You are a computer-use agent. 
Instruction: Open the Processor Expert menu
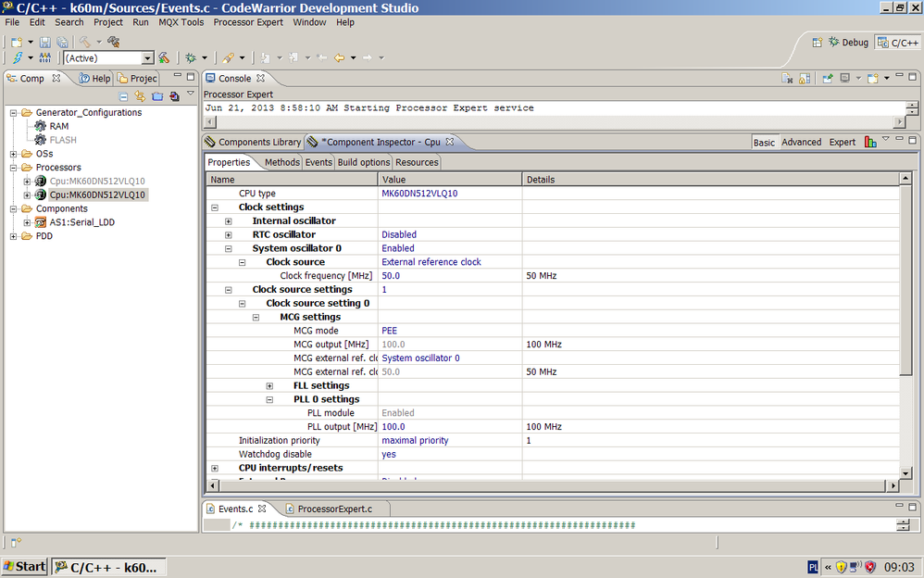[x=248, y=22]
